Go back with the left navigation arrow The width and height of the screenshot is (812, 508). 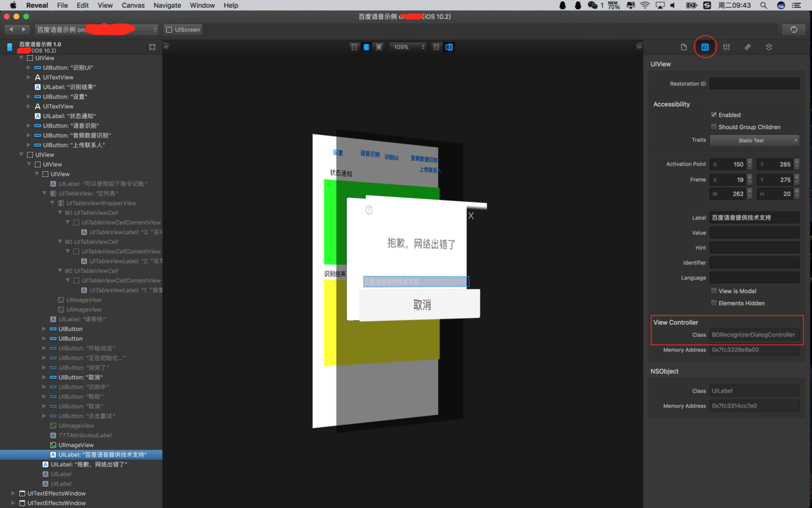click(11, 29)
